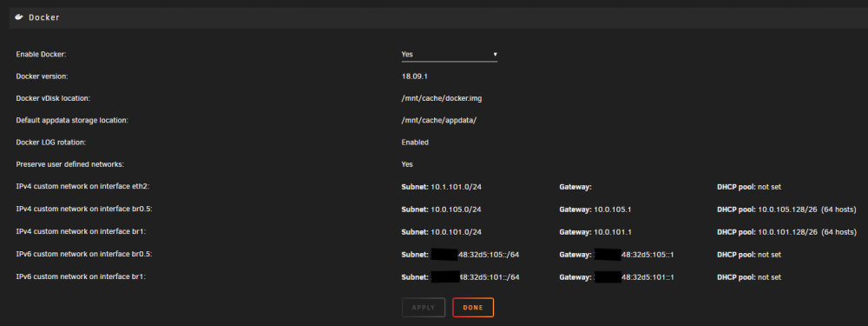Click IPv4 custom network on interface eth2 label
The height and width of the screenshot is (326, 868).
click(x=83, y=187)
